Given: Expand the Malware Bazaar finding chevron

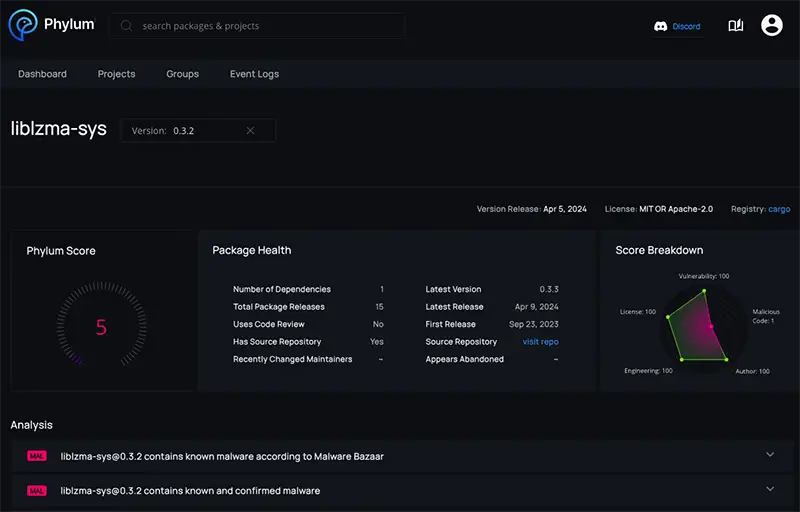Looking at the screenshot, I should coord(770,454).
